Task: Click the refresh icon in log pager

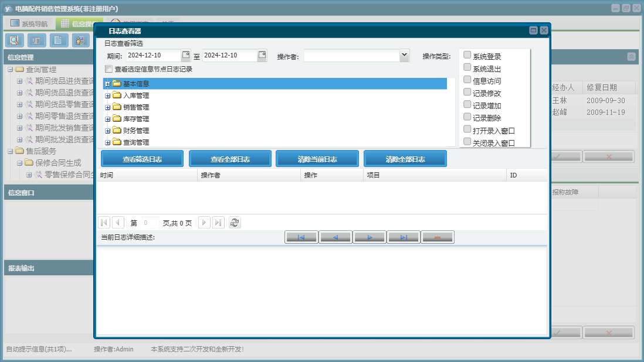Action: 235,223
